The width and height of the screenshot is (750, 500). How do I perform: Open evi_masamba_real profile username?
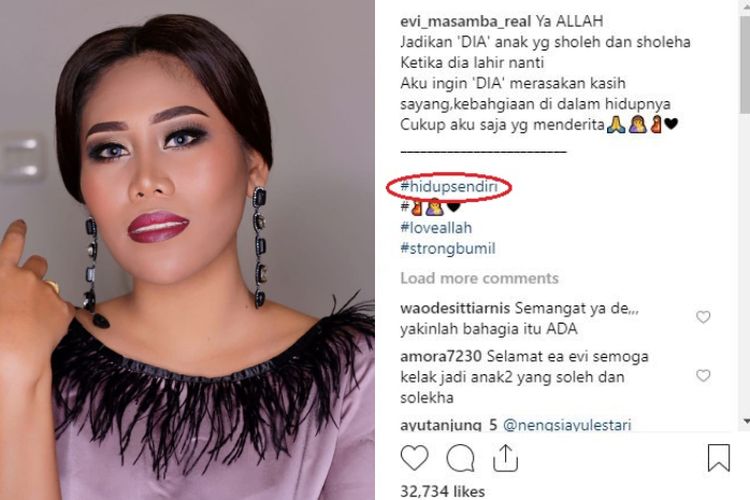click(465, 21)
